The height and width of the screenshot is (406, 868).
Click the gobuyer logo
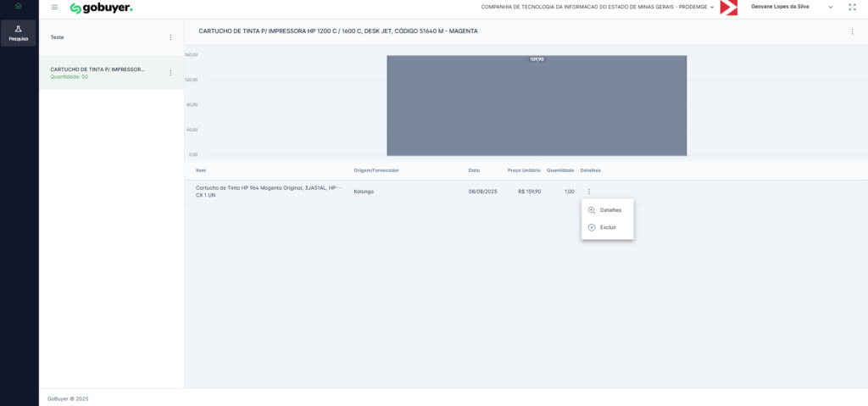101,8
